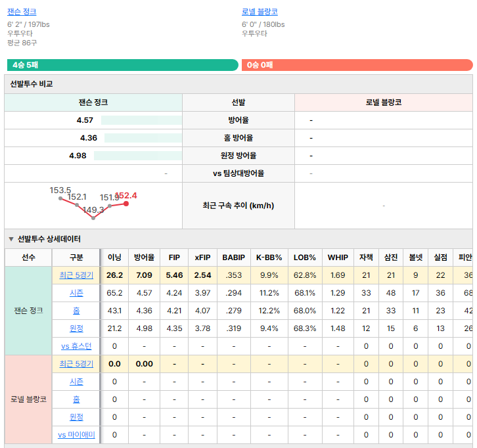This screenshot has width=477, height=448.
Task: Click the 방어율 table column header
Action: [144, 258]
